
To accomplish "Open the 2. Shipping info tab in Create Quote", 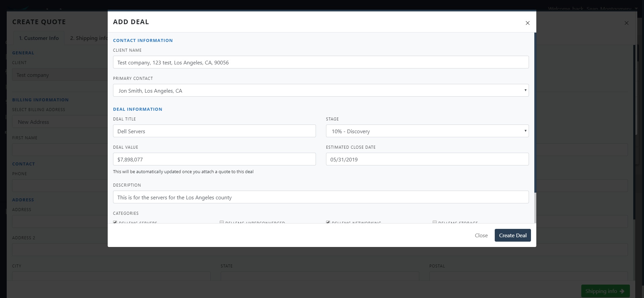I will pos(89,38).
